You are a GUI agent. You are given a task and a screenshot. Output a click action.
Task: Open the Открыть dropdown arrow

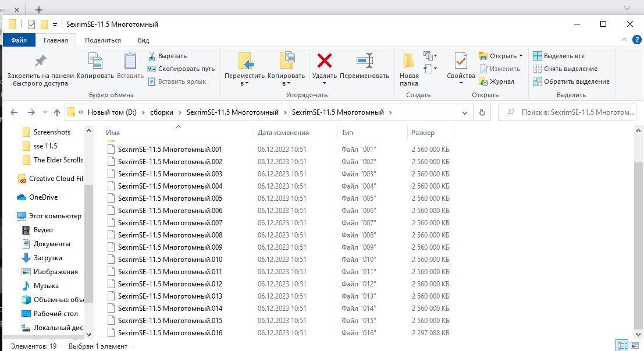[521, 56]
